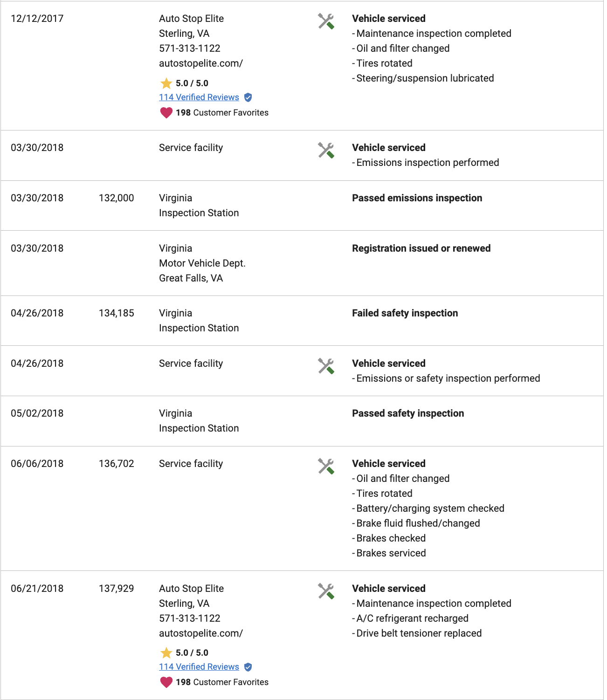The height and width of the screenshot is (700, 607).
Task: Click the service tools icon for 06/06/2018 entry
Action: click(326, 467)
